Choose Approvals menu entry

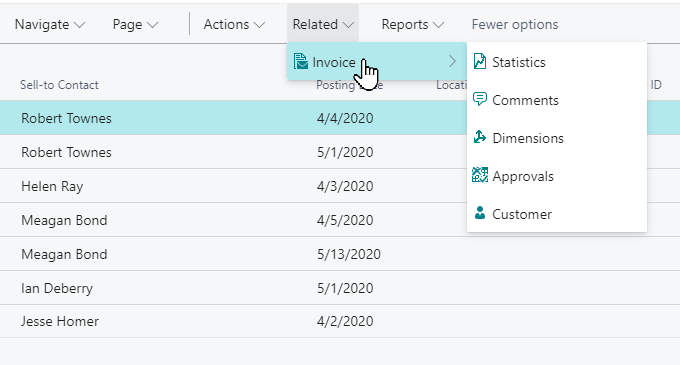557,176
